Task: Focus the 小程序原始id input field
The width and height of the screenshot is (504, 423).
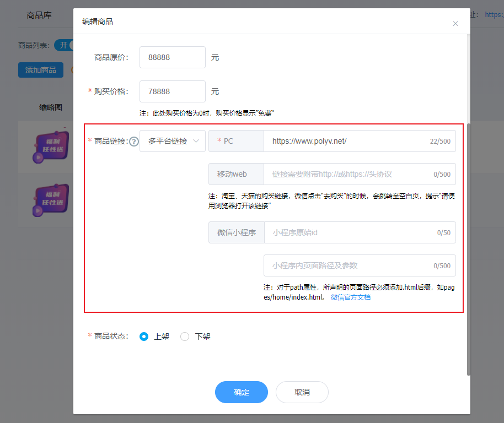Action: click(x=347, y=232)
